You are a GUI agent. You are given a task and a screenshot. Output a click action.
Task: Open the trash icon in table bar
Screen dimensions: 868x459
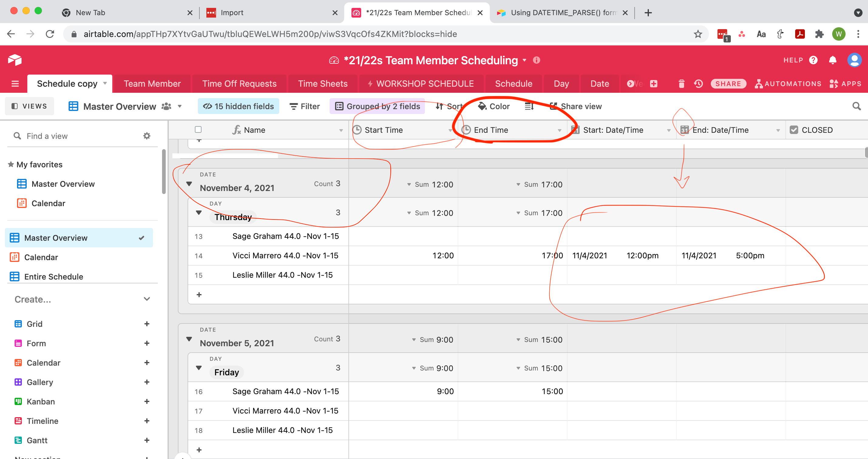[681, 84]
